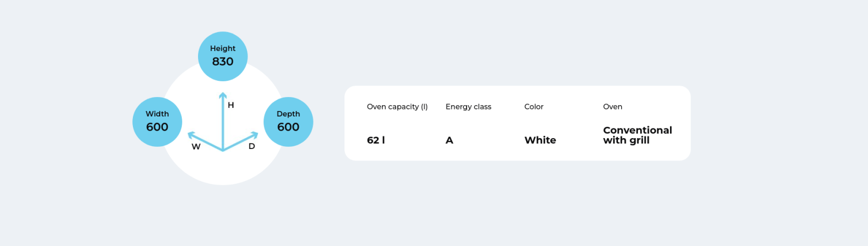
Task: Click Conventional with grill text
Action: 637,135
